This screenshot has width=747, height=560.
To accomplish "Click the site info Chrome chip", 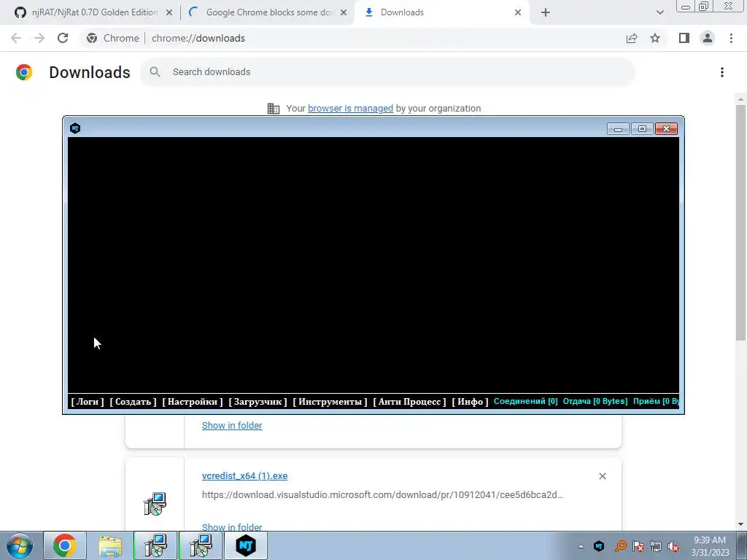I will pos(113,38).
